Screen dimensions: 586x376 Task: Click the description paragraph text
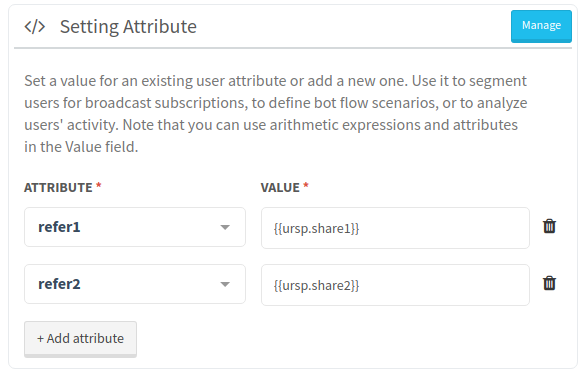[276, 114]
